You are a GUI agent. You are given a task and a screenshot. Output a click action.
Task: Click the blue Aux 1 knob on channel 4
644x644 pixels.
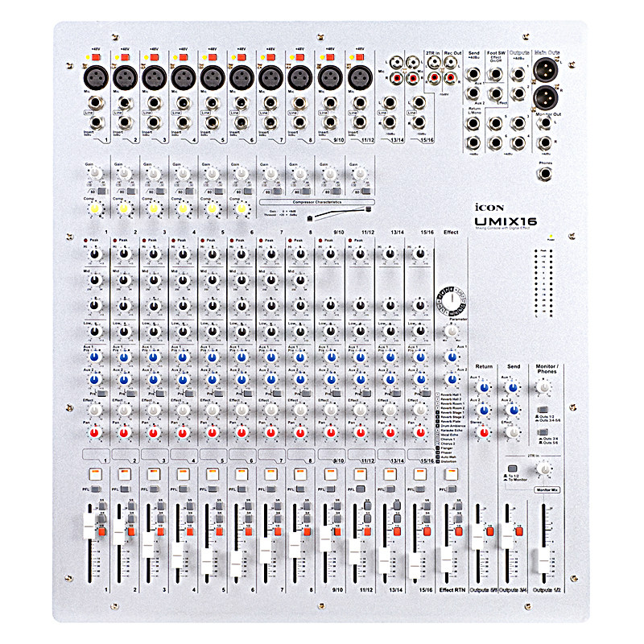pos(183,357)
